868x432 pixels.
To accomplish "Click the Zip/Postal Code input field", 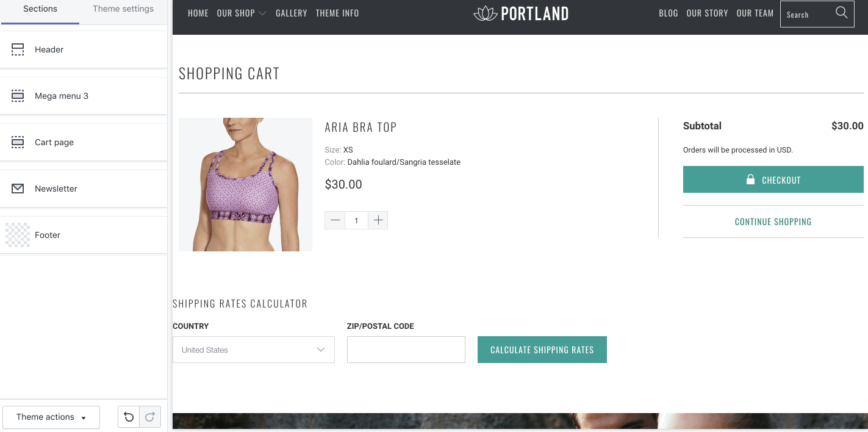I will (406, 350).
